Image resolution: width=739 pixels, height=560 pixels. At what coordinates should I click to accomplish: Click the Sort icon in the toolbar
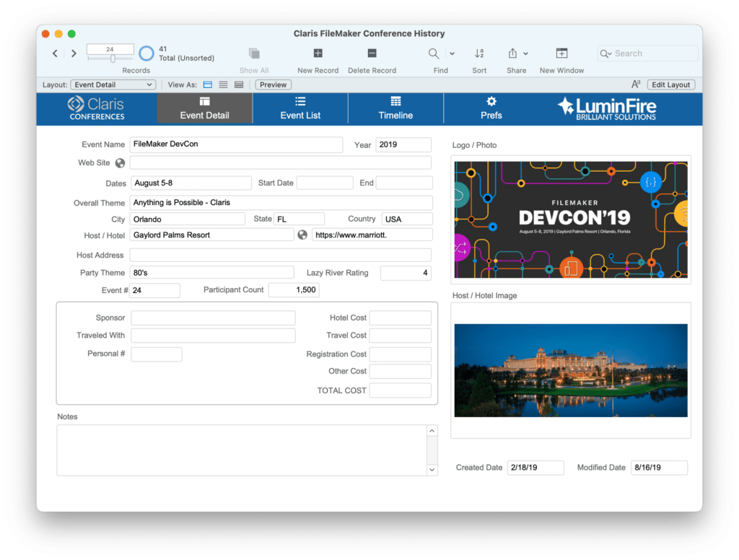coord(479,53)
